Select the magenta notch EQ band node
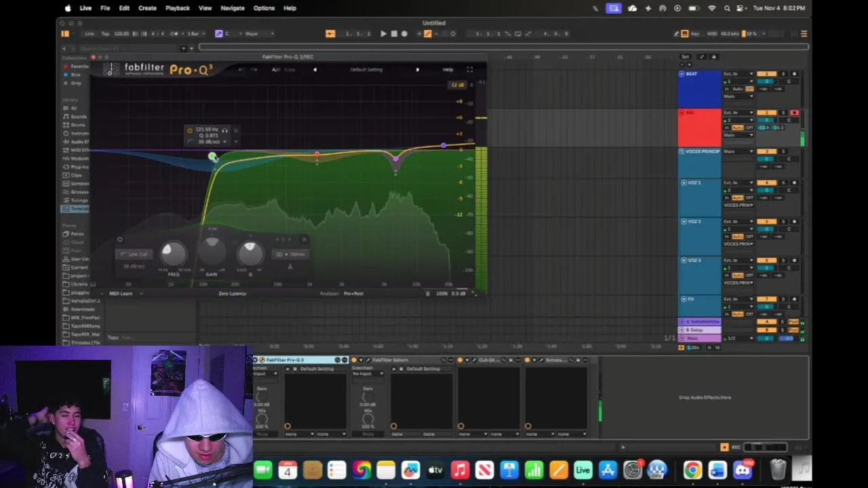 [395, 159]
